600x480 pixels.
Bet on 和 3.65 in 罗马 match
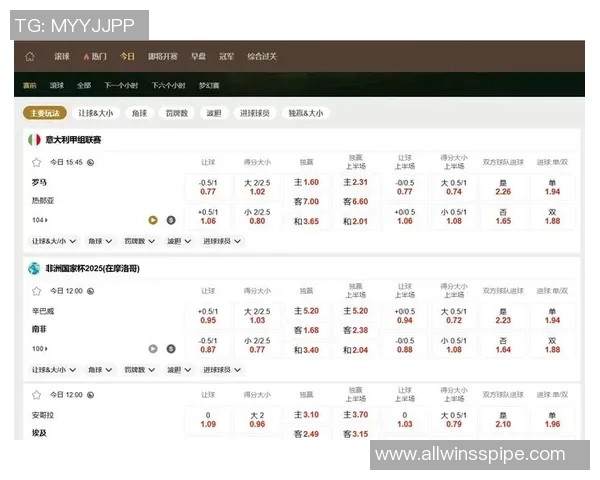[x=307, y=221]
